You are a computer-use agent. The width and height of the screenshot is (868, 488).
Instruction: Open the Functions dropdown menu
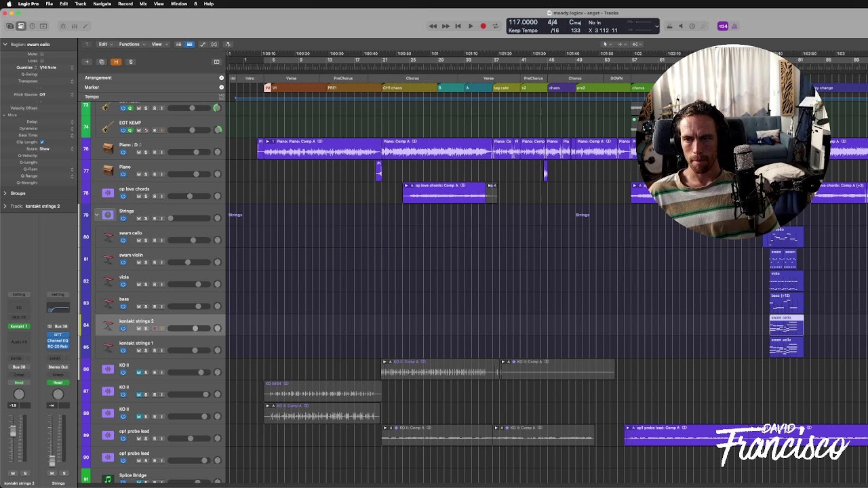(x=131, y=44)
